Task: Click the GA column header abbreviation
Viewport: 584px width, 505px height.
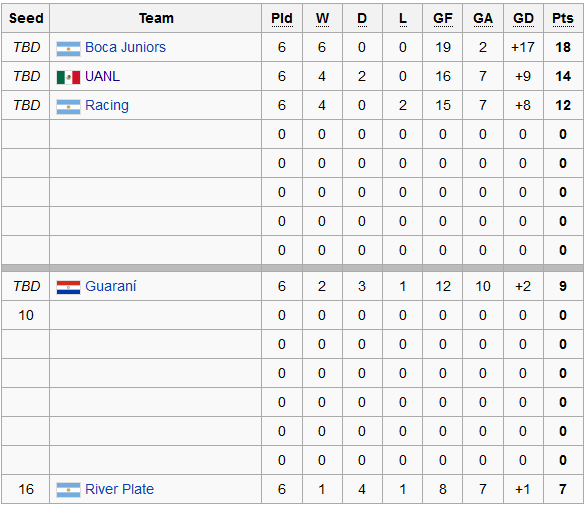Action: pyautogui.click(x=483, y=18)
